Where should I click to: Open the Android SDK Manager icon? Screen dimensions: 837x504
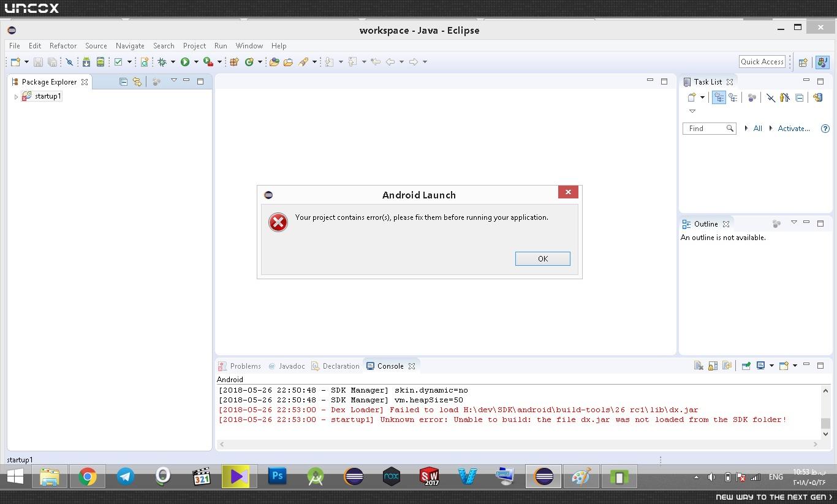pyautogui.click(x=86, y=62)
